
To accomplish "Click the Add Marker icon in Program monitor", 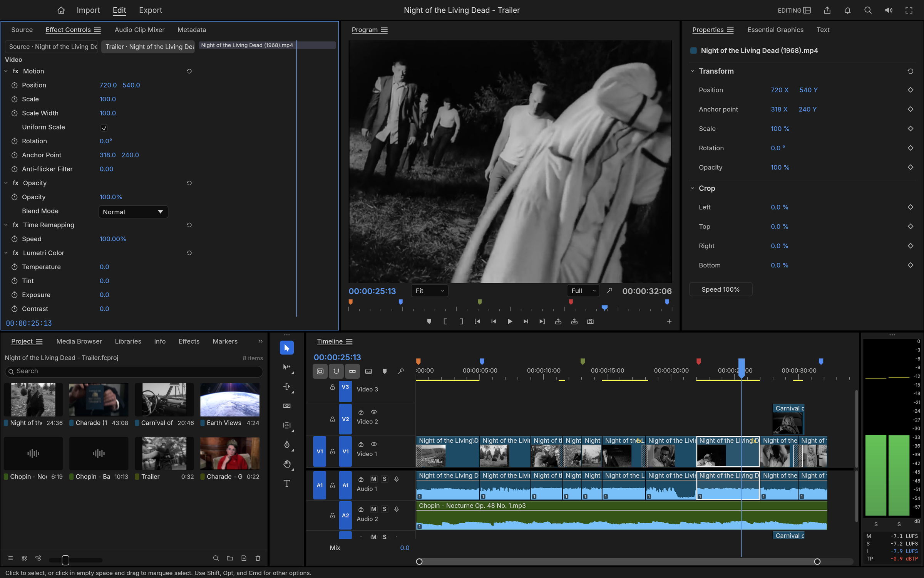I will point(429,321).
